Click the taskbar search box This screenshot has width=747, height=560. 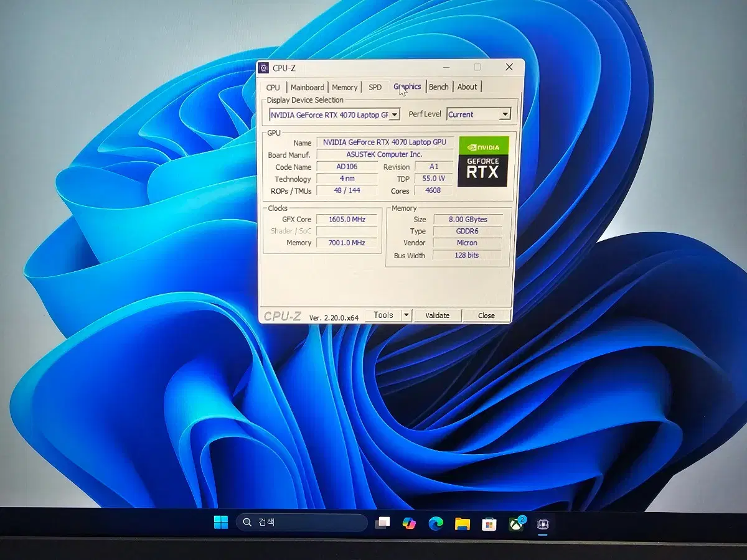(302, 523)
